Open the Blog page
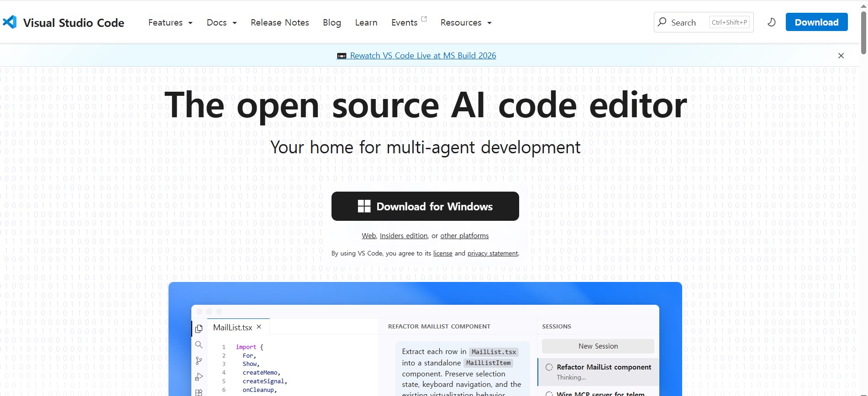This screenshot has height=396, width=868. click(332, 22)
